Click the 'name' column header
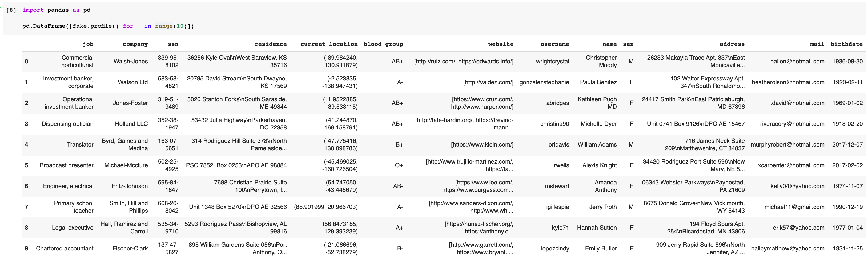This screenshot has width=868, height=259. tap(610, 44)
